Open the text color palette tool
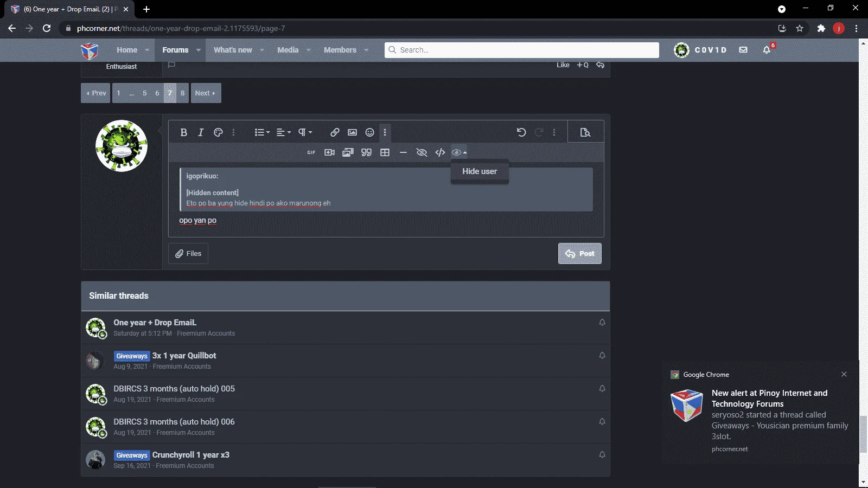 click(x=218, y=132)
